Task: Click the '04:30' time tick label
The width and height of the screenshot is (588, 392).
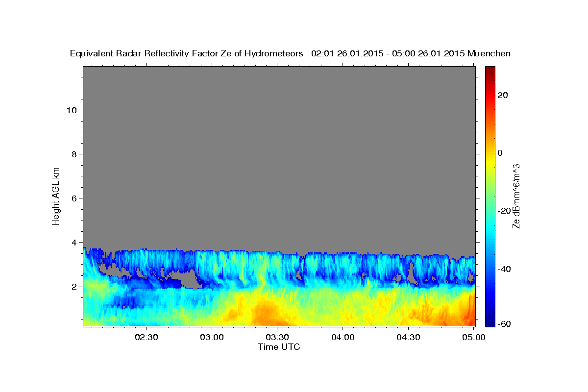Action: [408, 337]
